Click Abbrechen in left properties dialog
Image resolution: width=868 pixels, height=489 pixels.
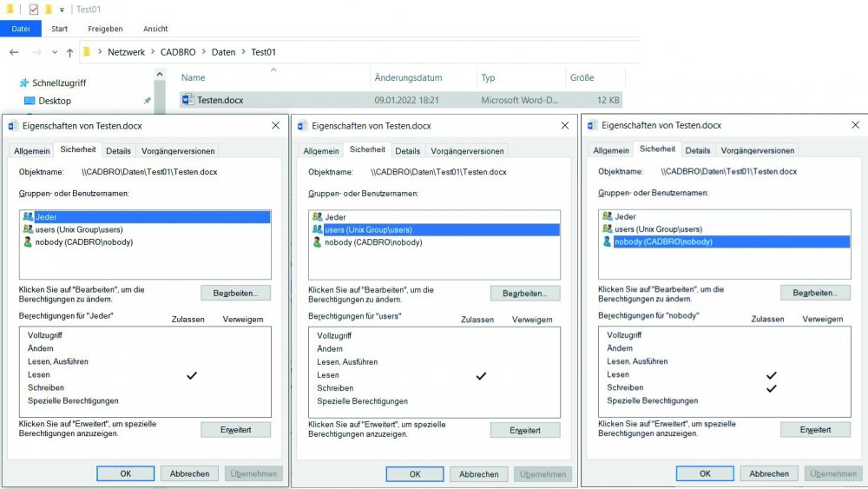(189, 473)
